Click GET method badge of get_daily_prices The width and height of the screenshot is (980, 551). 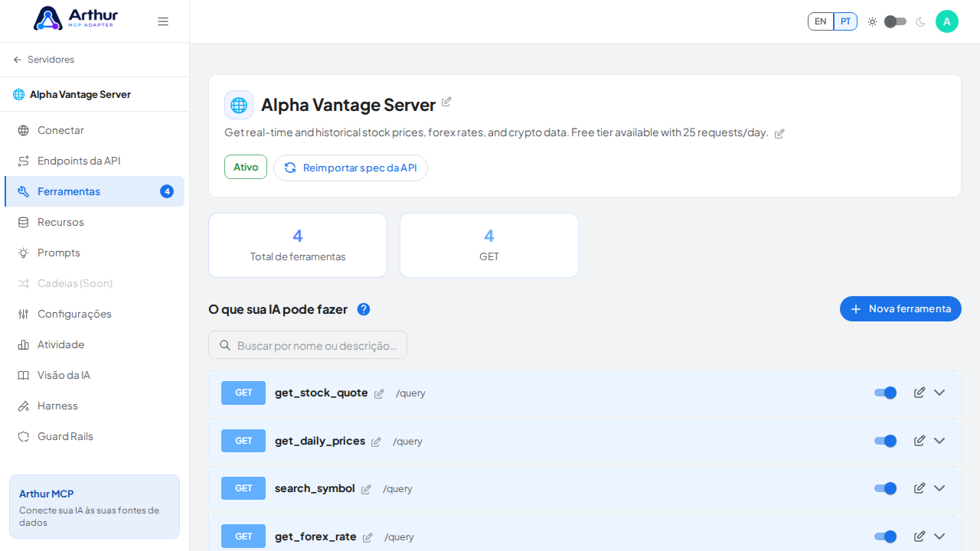point(243,441)
